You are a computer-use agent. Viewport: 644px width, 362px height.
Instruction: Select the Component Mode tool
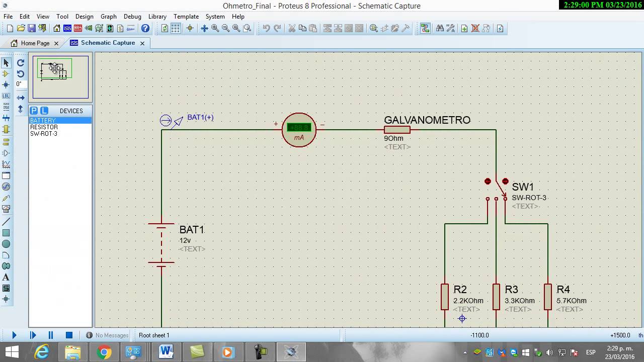point(6,74)
